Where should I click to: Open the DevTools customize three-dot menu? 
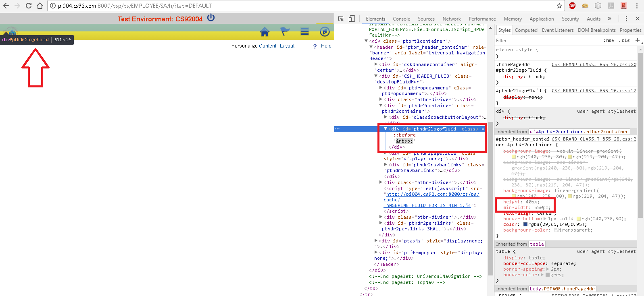coord(626,19)
